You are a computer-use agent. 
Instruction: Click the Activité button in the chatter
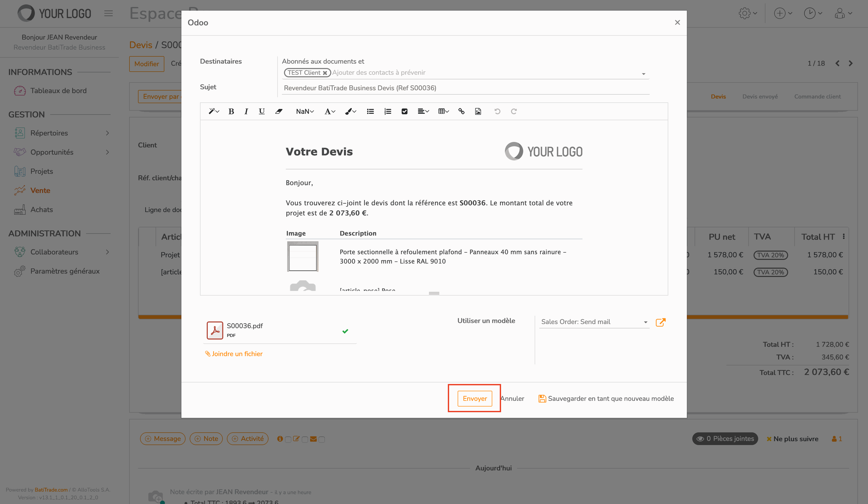tap(248, 439)
